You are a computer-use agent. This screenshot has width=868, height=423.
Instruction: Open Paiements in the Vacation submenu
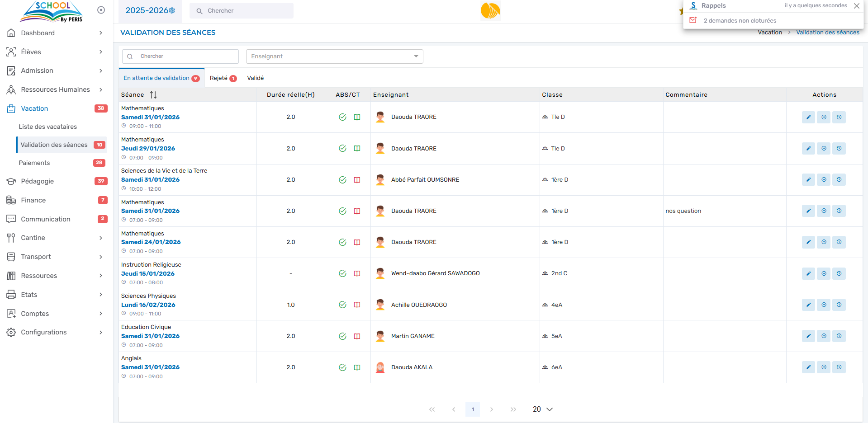(x=34, y=163)
